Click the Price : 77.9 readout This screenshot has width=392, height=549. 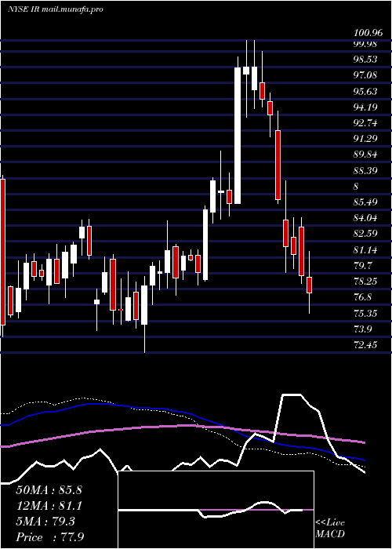(49, 537)
